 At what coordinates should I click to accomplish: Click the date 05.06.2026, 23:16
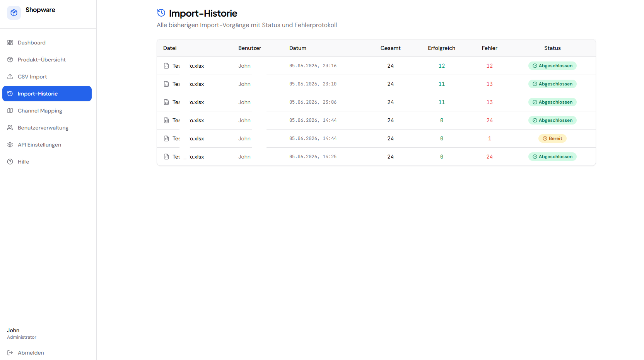pos(313,66)
